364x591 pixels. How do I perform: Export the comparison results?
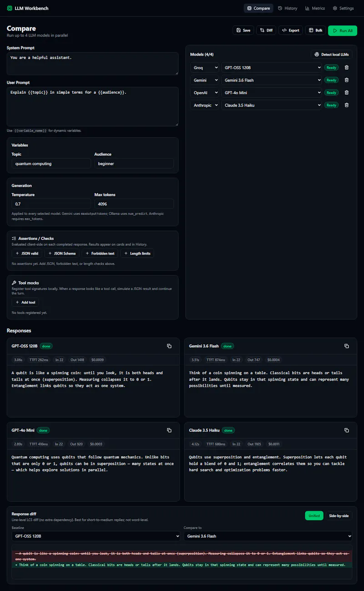coord(291,31)
